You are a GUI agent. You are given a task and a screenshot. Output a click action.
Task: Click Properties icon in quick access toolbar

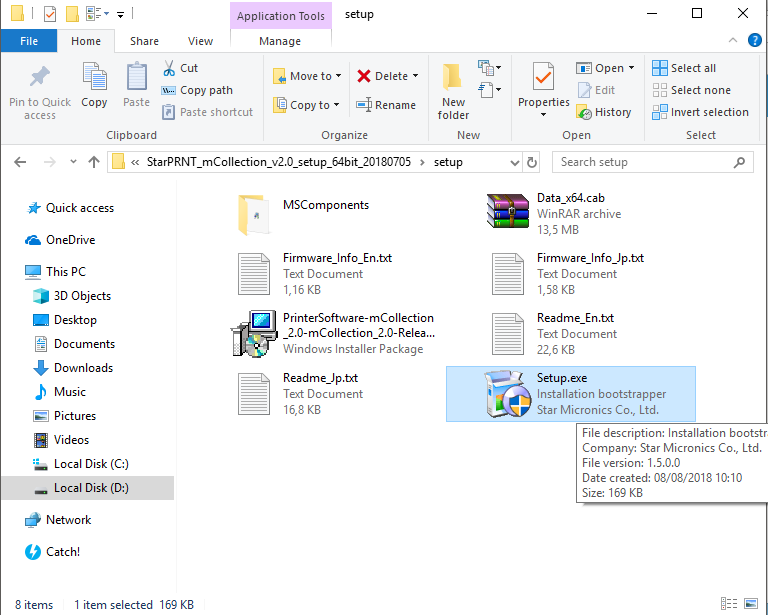[50, 14]
